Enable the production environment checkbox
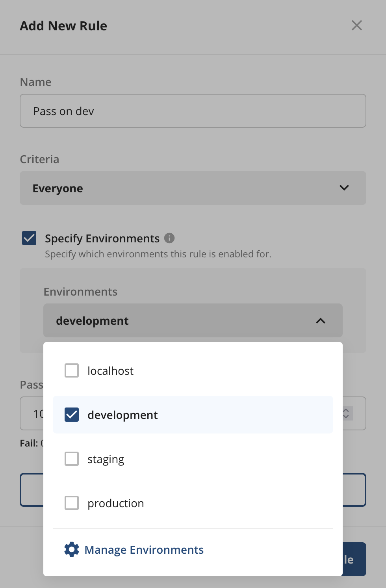The height and width of the screenshot is (588, 386). [x=71, y=503]
